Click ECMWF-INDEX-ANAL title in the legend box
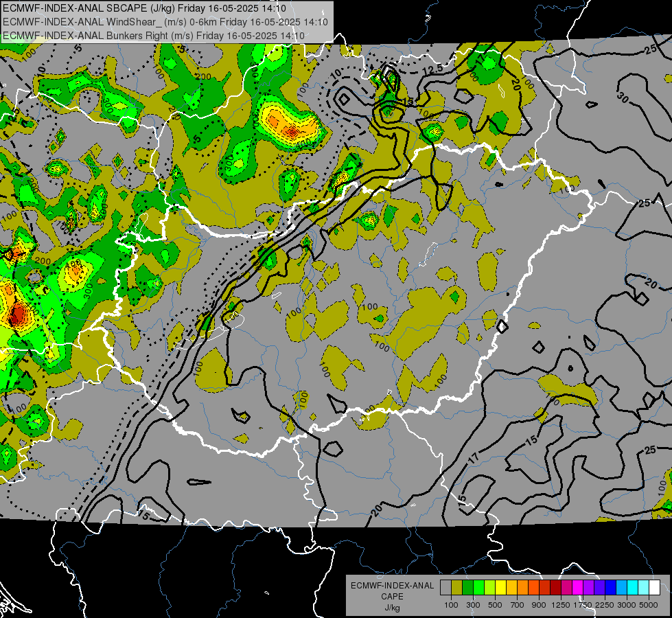The width and height of the screenshot is (672, 618). [393, 586]
